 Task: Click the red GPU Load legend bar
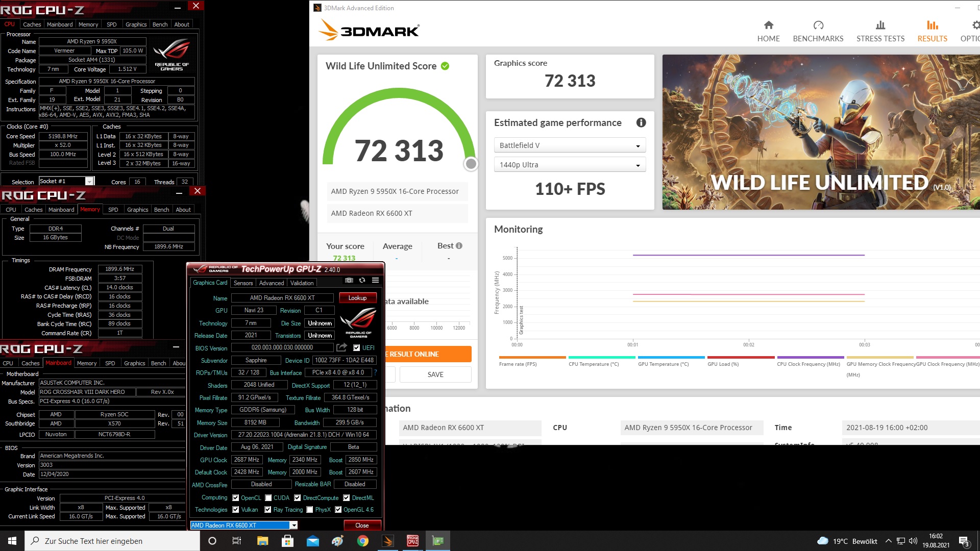741,358
